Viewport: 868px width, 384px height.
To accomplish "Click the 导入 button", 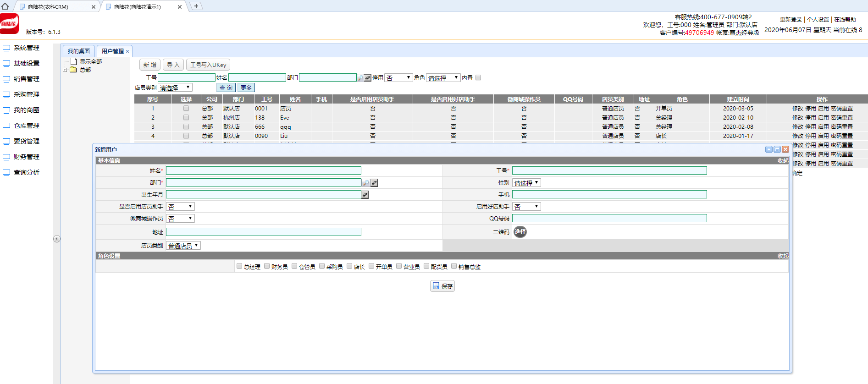I will pyautogui.click(x=173, y=65).
